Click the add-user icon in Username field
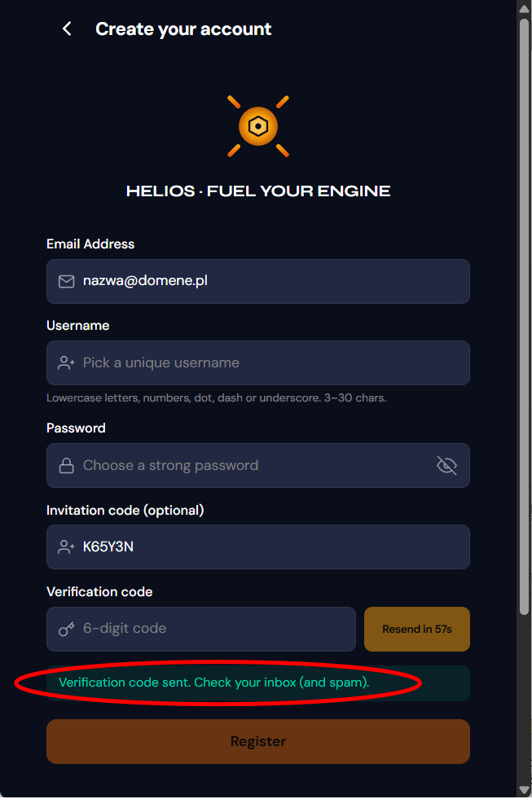This screenshot has width=532, height=799. pyautogui.click(x=66, y=362)
